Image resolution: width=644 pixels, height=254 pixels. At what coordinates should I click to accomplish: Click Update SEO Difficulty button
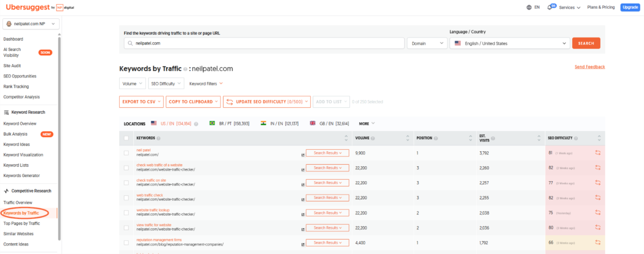coord(267,102)
